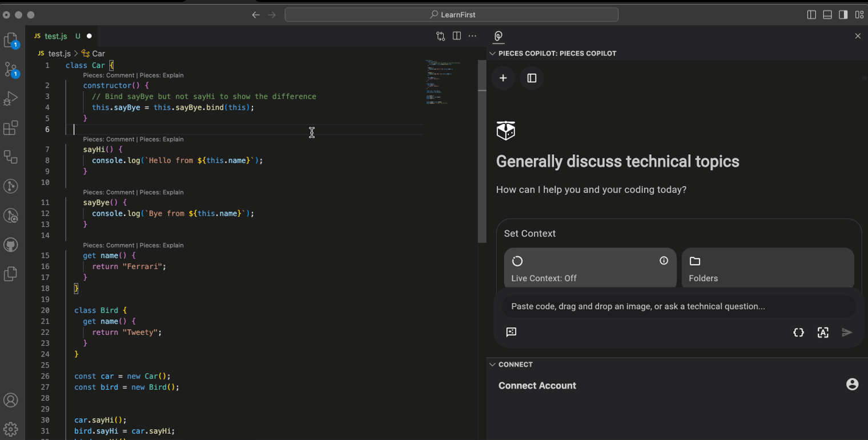Select the Pieces Copilot panel tab icon

pyautogui.click(x=499, y=36)
